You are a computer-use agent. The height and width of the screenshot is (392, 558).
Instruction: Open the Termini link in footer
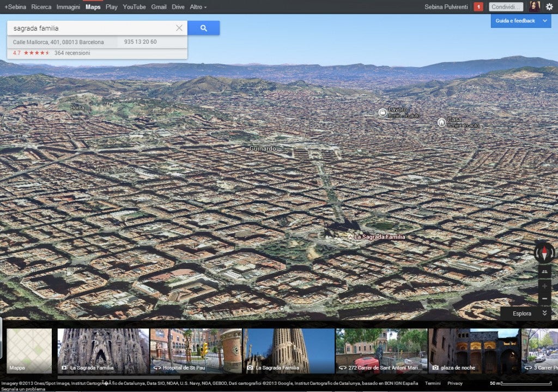[x=433, y=383]
